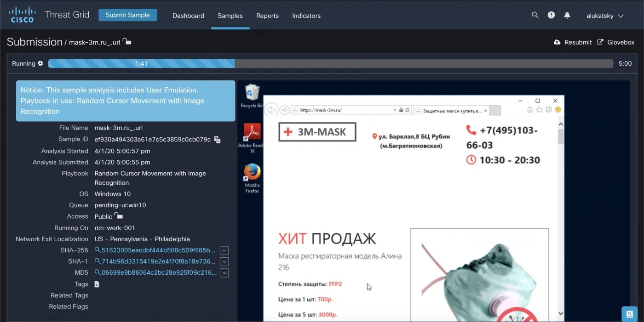Click the Threat Grid title
Image resolution: width=644 pixels, height=322 pixels.
tap(67, 15)
